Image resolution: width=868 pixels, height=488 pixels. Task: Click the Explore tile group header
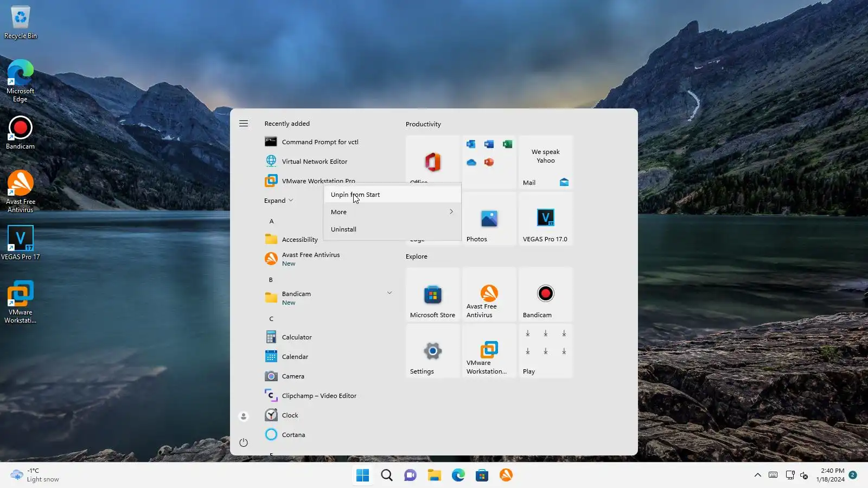pyautogui.click(x=417, y=256)
